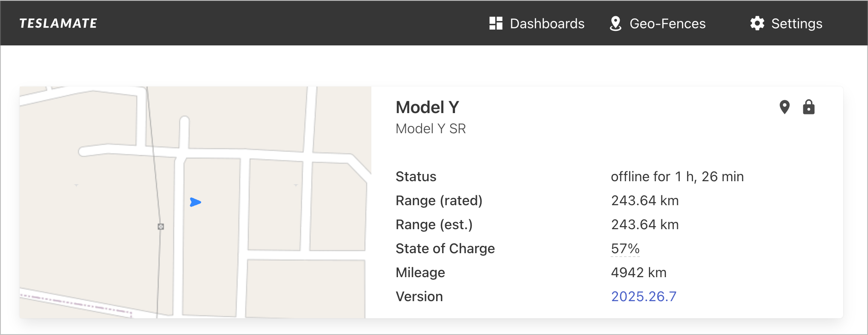The image size is (868, 335).
Task: Click the blue car arrow marker on the map
Action: [195, 202]
